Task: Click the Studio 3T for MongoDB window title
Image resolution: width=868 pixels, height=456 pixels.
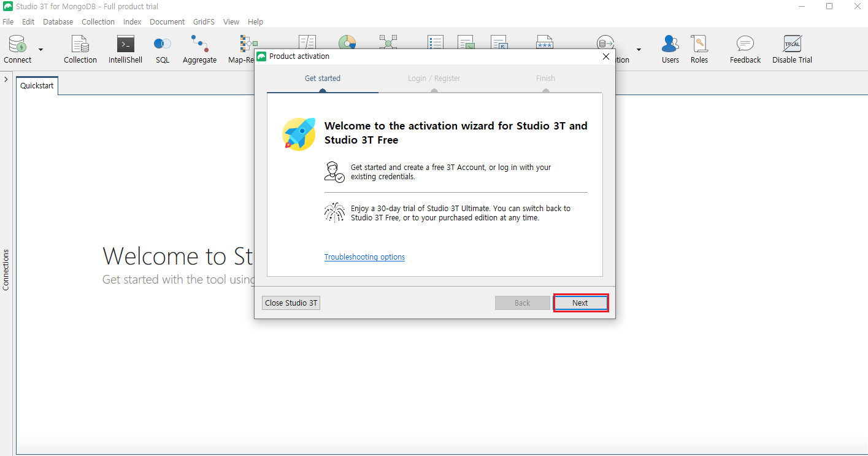Action: pyautogui.click(x=86, y=7)
